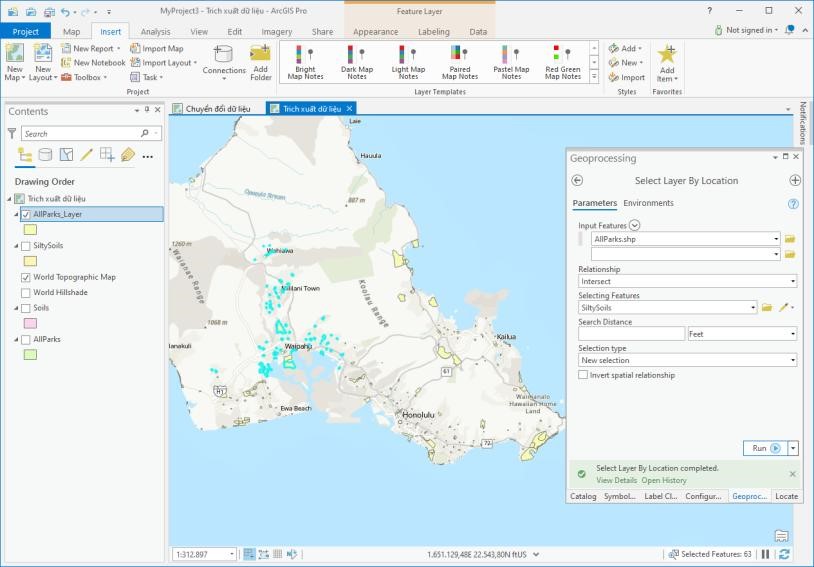Click the Add Folder icon
814x567 pixels.
point(261,53)
